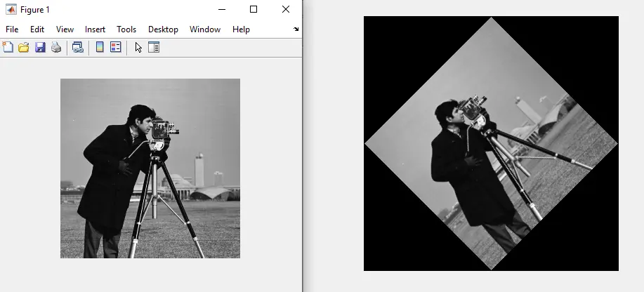Click the rotated cameraman image in the other window
This screenshot has width=644, height=292.
[x=491, y=143]
